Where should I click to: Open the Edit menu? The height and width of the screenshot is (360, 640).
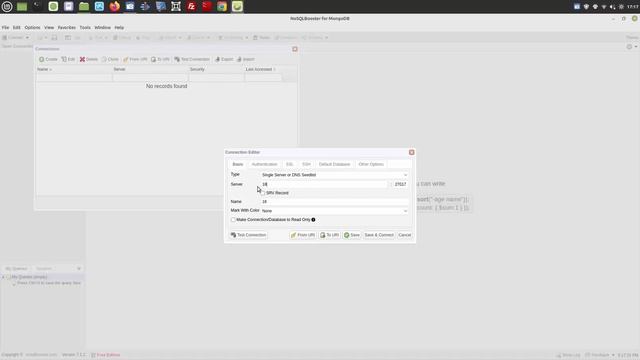pos(17,27)
